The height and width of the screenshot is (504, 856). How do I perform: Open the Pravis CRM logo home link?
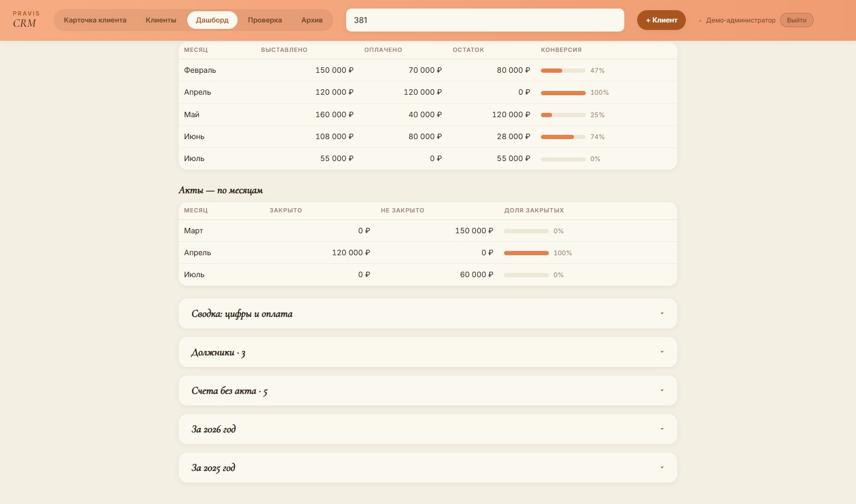tap(26, 20)
